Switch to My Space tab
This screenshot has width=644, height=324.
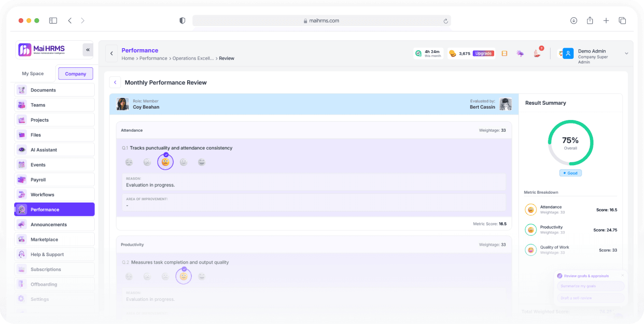click(x=33, y=74)
